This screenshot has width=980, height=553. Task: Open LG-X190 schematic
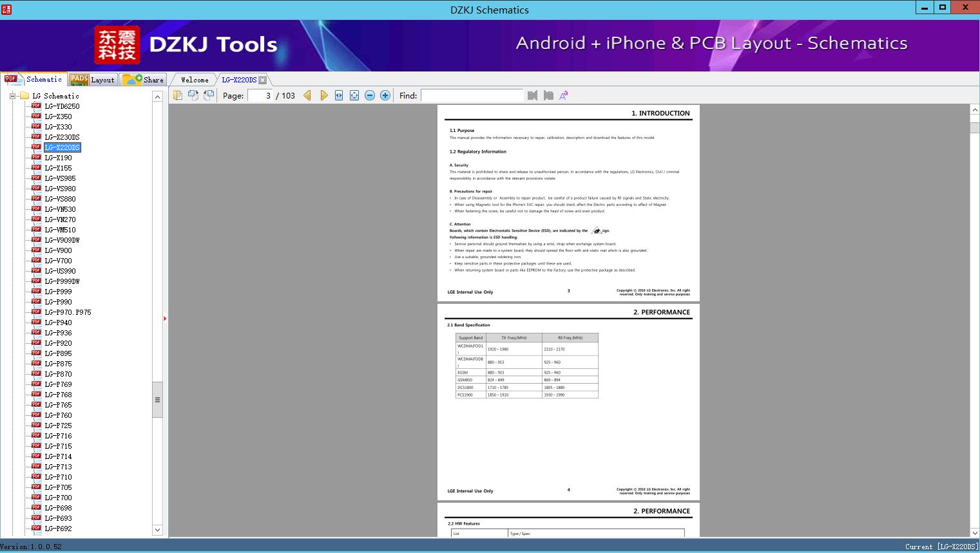pyautogui.click(x=58, y=158)
